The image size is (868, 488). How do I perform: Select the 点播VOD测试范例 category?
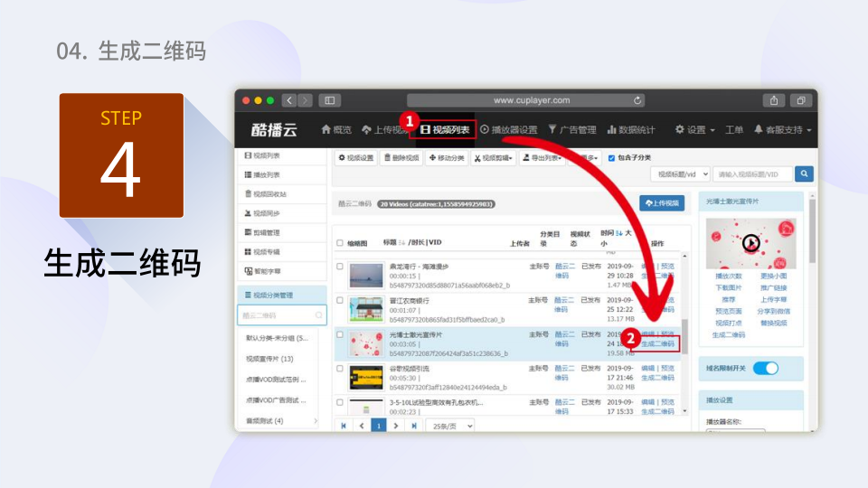point(278,380)
